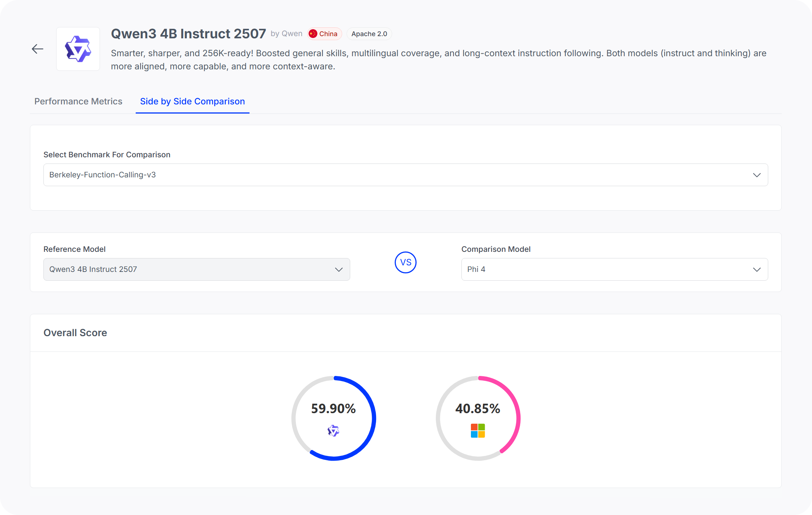812x515 pixels.
Task: Click the 'by Qwen' author link
Action: pyautogui.click(x=286, y=34)
